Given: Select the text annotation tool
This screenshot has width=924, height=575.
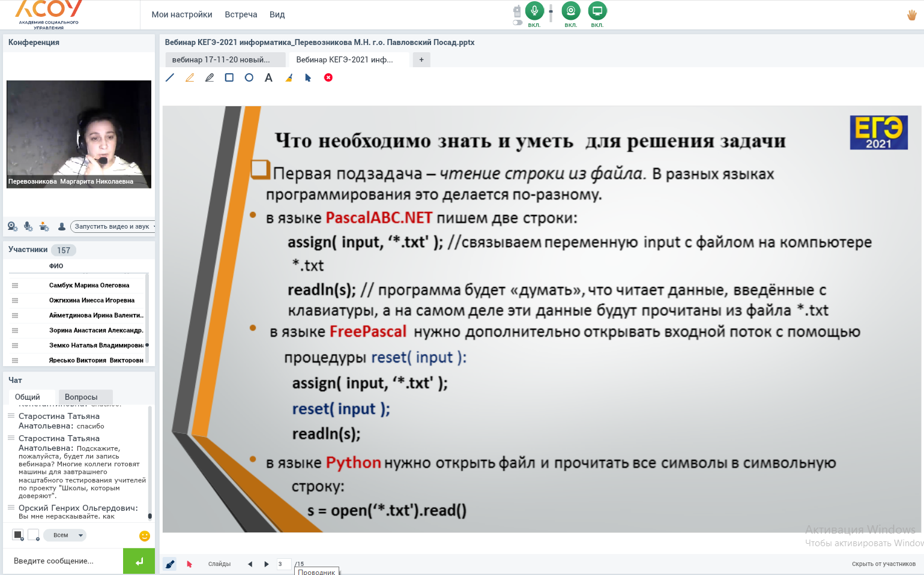Looking at the screenshot, I should pyautogui.click(x=268, y=77).
